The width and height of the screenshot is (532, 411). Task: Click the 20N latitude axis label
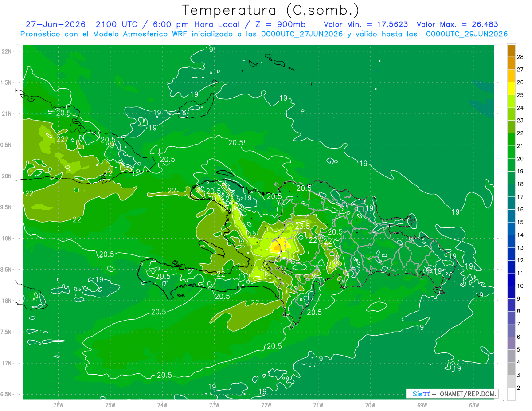click(8, 176)
